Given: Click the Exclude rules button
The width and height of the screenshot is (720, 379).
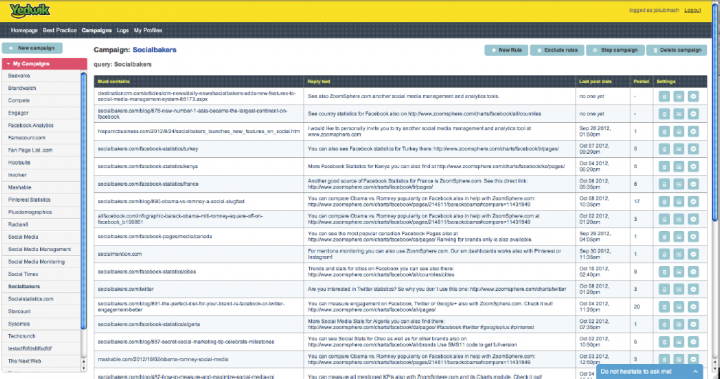Looking at the screenshot, I should click(x=557, y=50).
